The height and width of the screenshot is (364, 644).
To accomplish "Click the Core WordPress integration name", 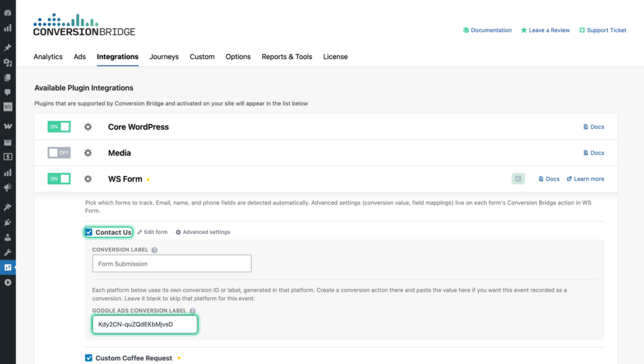I will pos(138,127).
